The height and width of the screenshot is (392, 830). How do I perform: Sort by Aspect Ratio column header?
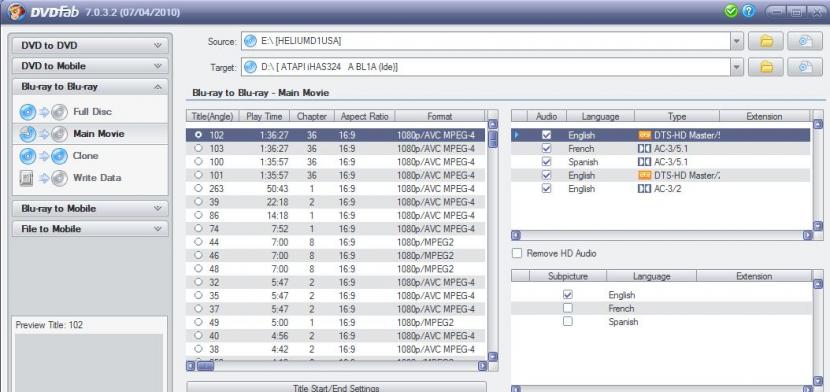tap(364, 116)
